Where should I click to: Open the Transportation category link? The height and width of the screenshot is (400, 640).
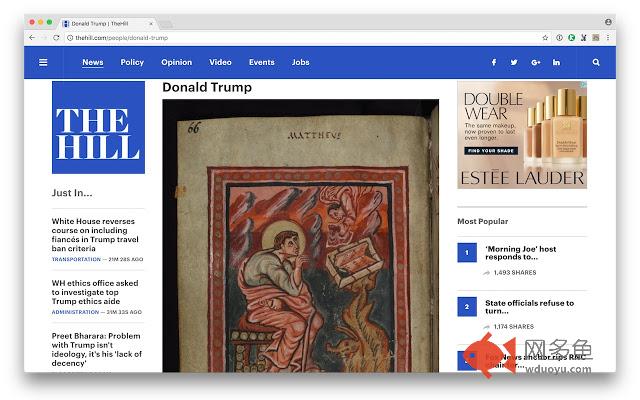pos(76,259)
